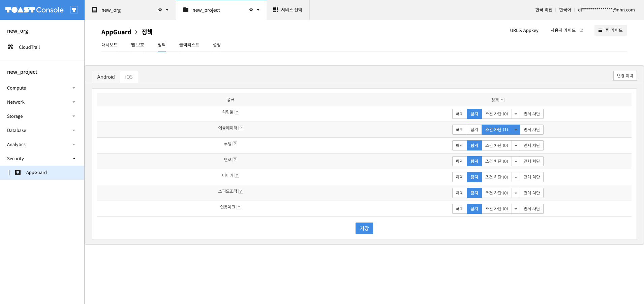Expand the Storage sidebar menu
Image resolution: width=644 pixels, height=304 pixels.
pos(42,116)
